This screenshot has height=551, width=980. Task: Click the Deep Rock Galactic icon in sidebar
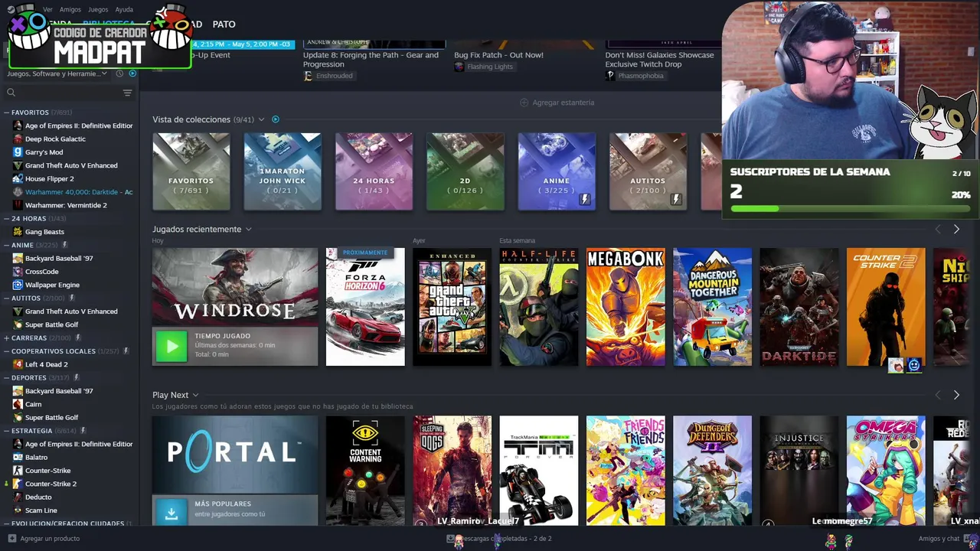pos(18,139)
